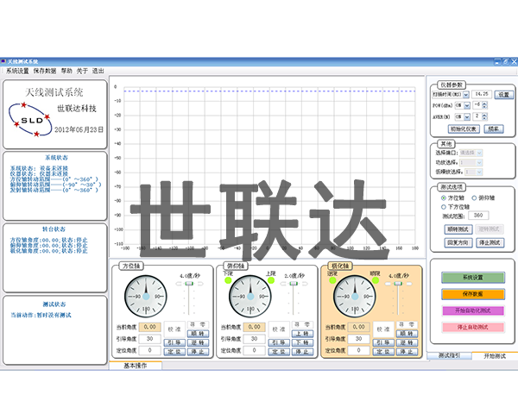The image size is (518, 420).
Task: Open the 关于 menu
Action: 82,71
